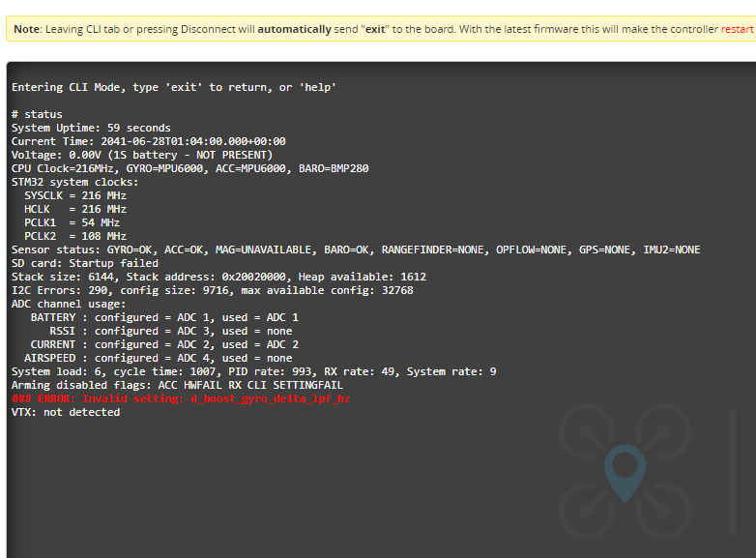Select the 'HCLK = 216 MHz' line

click(x=75, y=209)
